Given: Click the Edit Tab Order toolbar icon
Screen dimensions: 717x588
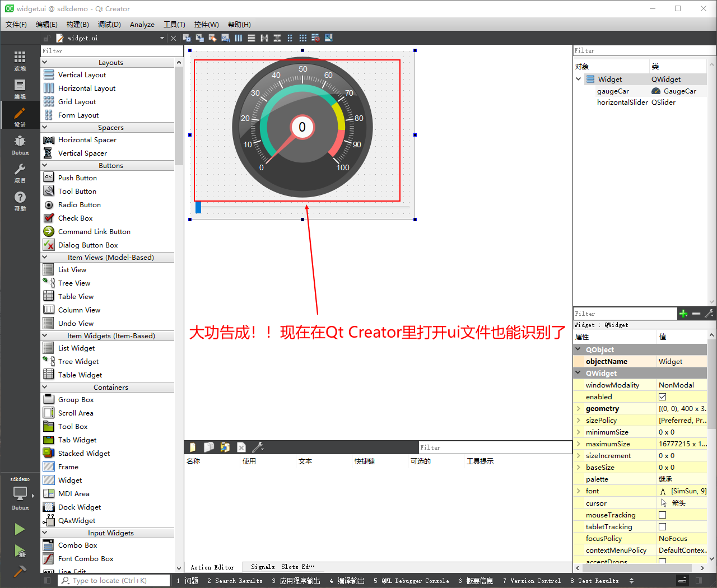Looking at the screenshot, I should (x=225, y=38).
